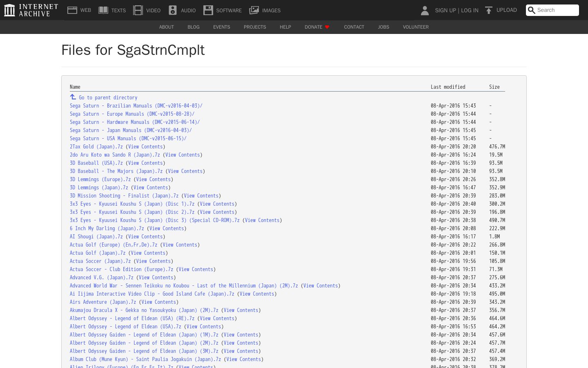View Contents of Advanced V.G. (Japan)
The image size is (588, 368).
[156, 278]
